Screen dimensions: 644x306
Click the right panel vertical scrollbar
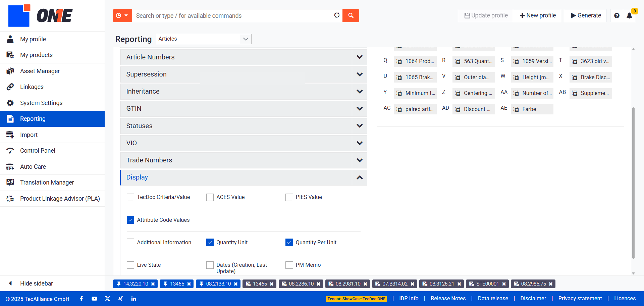click(x=633, y=183)
